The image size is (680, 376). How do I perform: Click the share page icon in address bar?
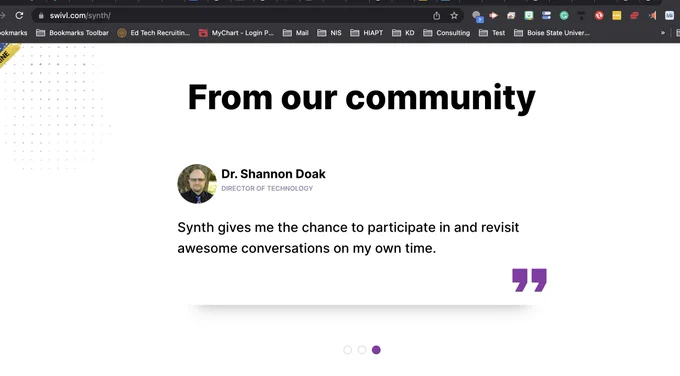point(436,16)
